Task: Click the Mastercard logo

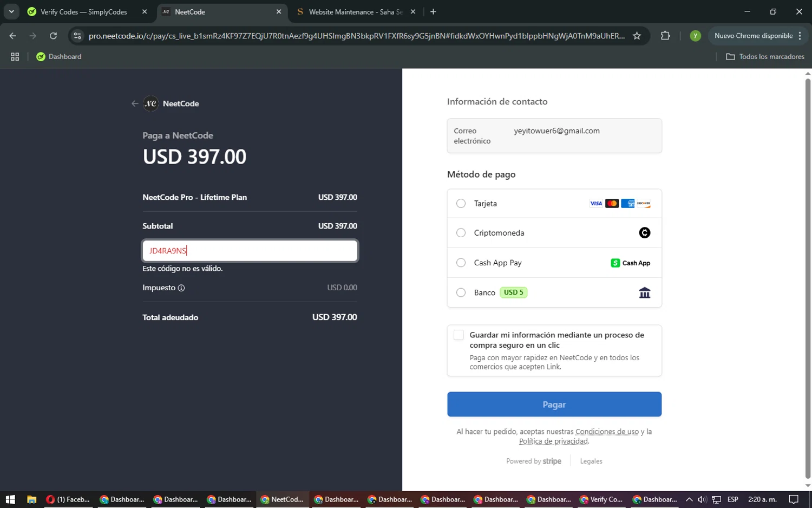Action: 612,204
